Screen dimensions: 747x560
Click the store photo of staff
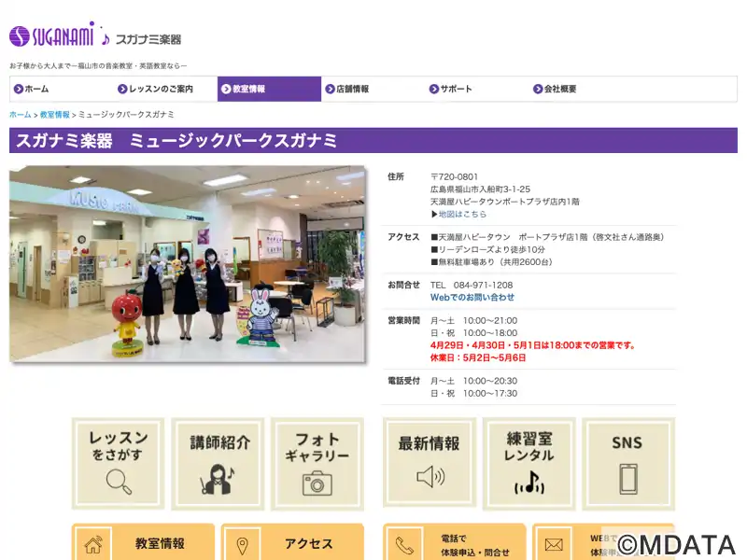pos(188,264)
